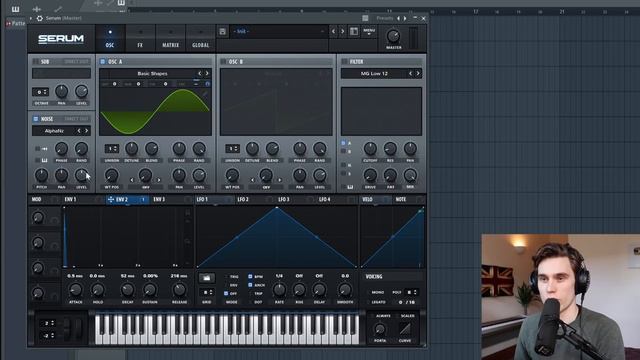Click the Filter Cutoff knob

coord(370,149)
